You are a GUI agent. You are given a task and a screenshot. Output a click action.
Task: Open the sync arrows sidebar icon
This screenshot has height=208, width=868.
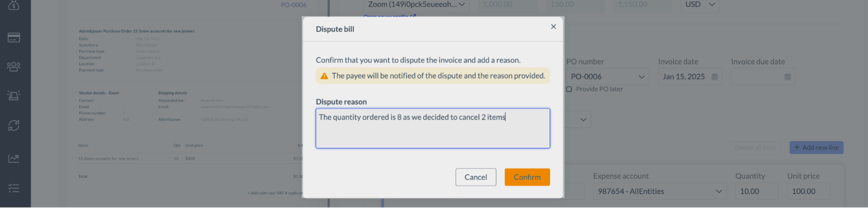14,125
